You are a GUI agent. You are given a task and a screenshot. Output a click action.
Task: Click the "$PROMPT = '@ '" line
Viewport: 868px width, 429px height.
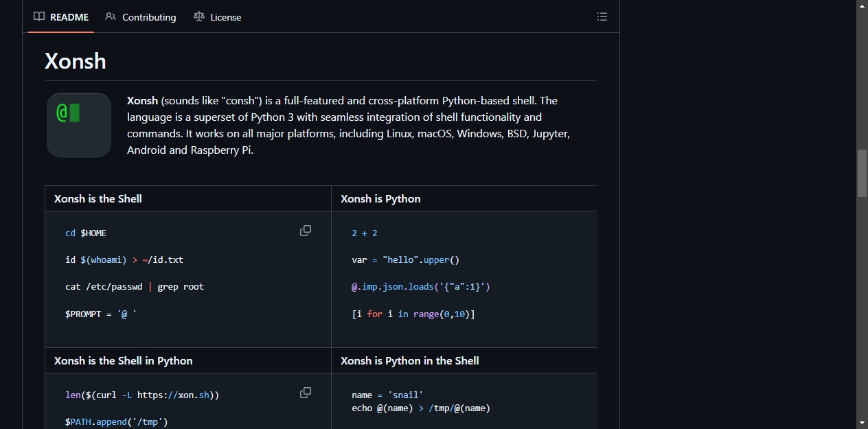click(101, 314)
